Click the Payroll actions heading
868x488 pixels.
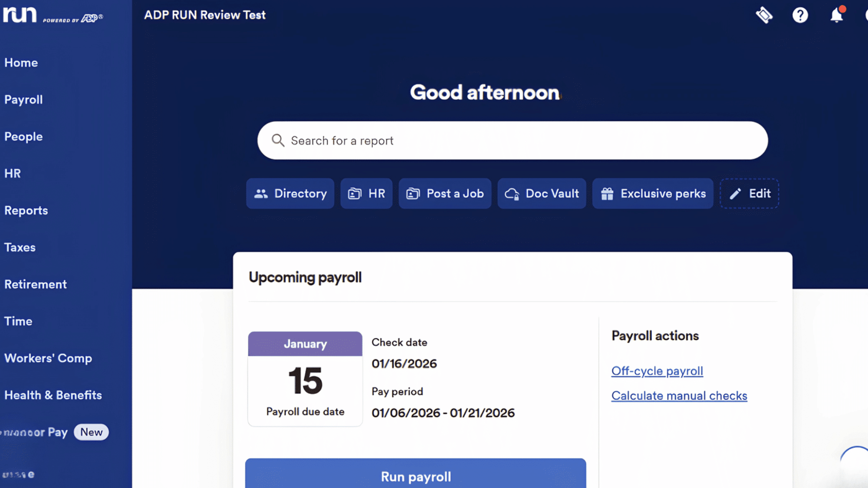pos(655,336)
